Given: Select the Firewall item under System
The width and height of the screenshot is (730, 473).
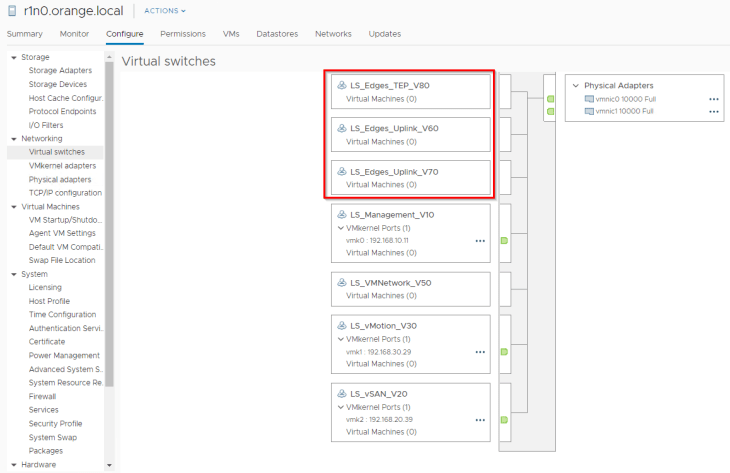Looking at the screenshot, I should 44,397.
